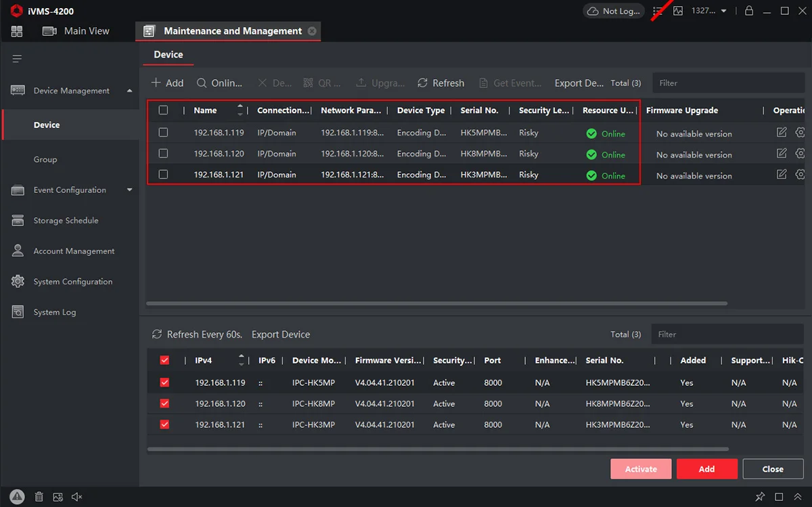812x507 pixels.
Task: Open the alarm warning triangle icon
Action: click(x=17, y=497)
